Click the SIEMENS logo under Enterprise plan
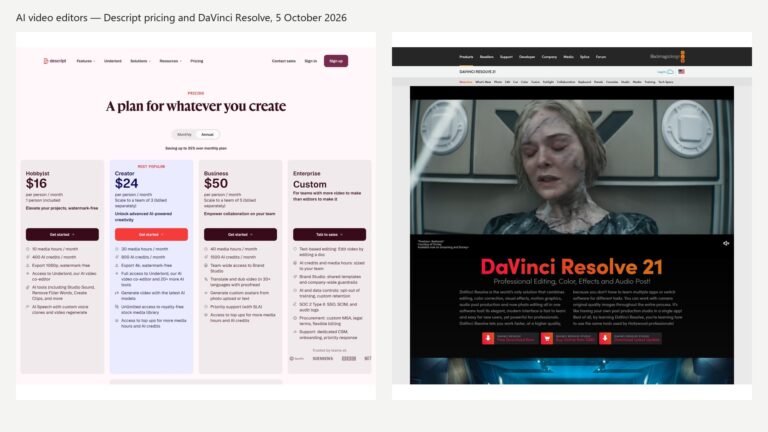 pos(323,359)
